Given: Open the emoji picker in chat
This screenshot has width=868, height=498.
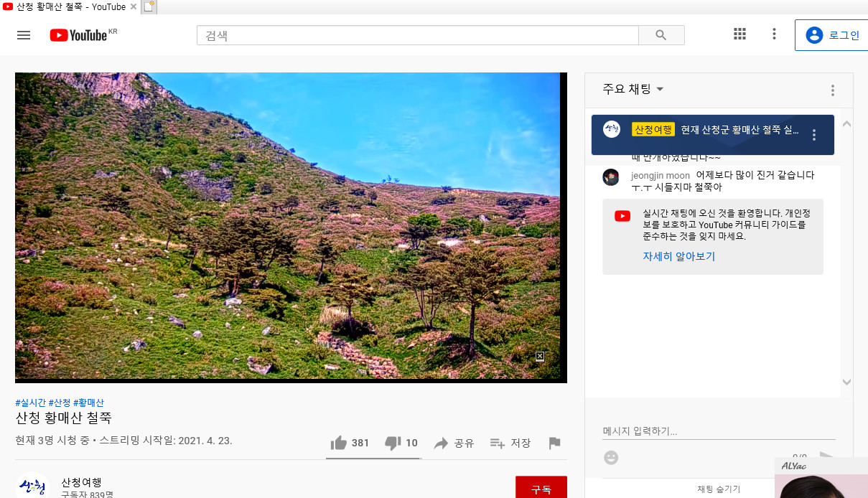Looking at the screenshot, I should pyautogui.click(x=611, y=457).
